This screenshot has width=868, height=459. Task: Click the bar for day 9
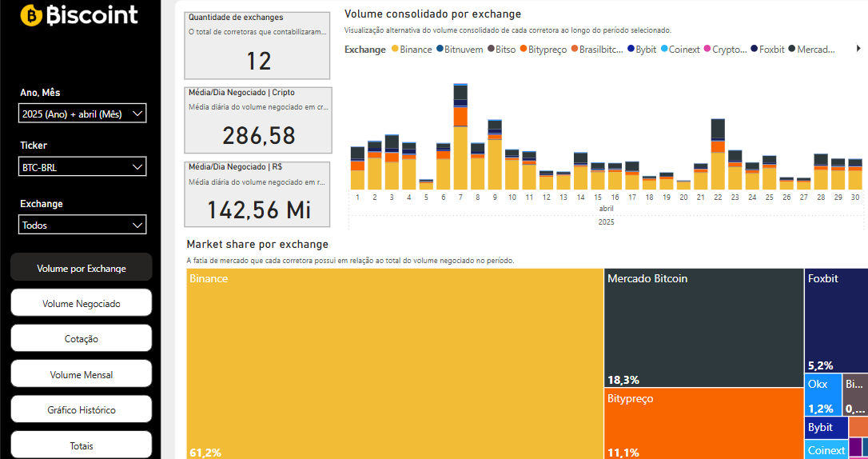pos(495,154)
